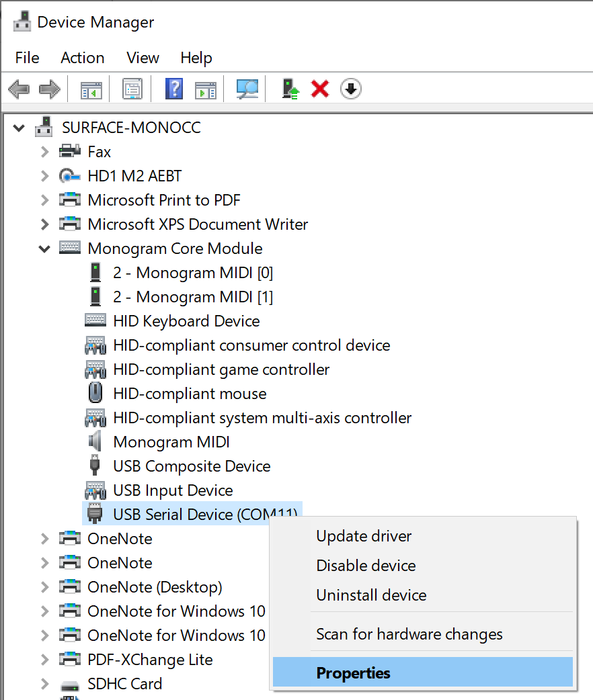
Task: Open the File menu
Action: (28, 58)
